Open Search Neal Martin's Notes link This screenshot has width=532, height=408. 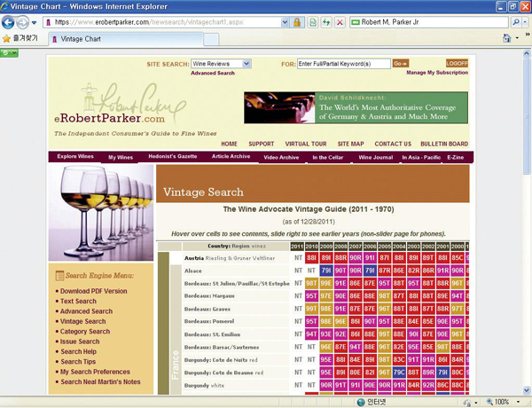(x=100, y=382)
